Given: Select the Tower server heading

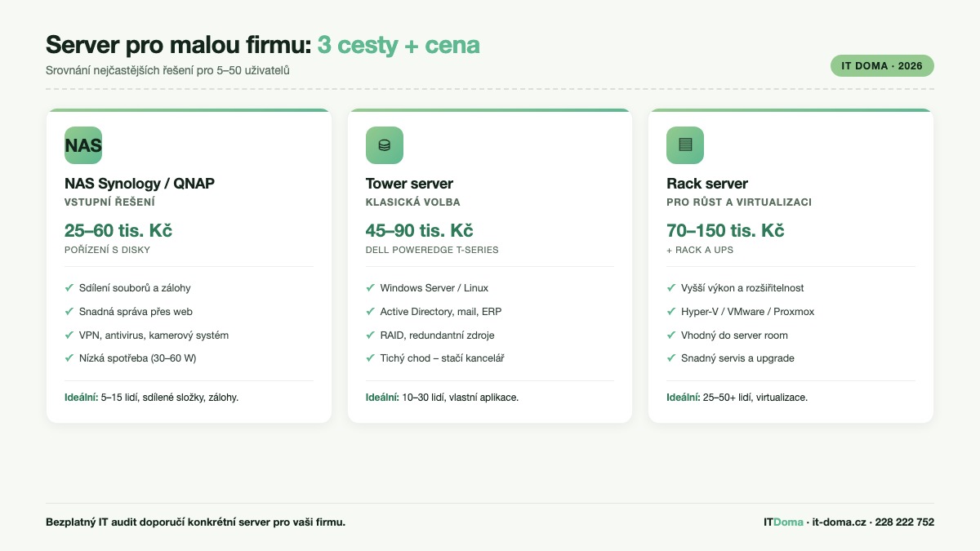Looking at the screenshot, I should pyautogui.click(x=409, y=184).
